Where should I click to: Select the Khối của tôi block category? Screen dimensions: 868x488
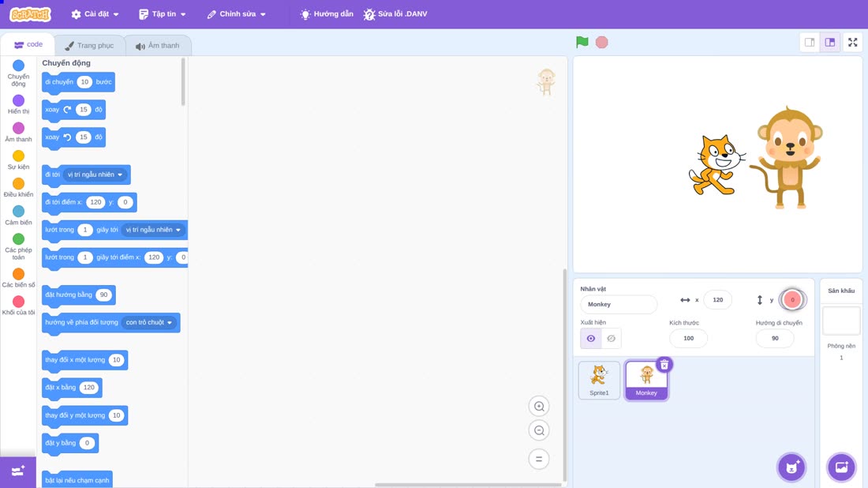click(18, 306)
